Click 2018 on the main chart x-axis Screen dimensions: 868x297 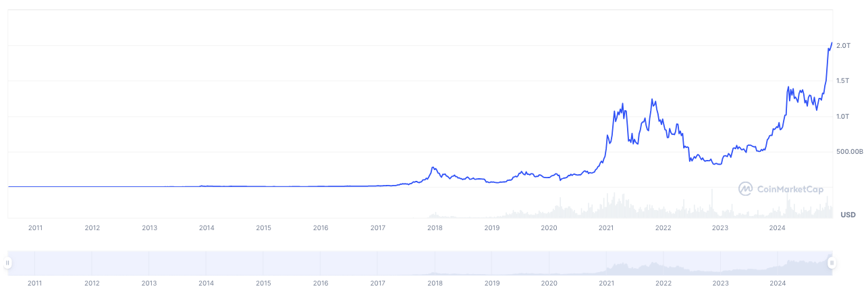(435, 228)
